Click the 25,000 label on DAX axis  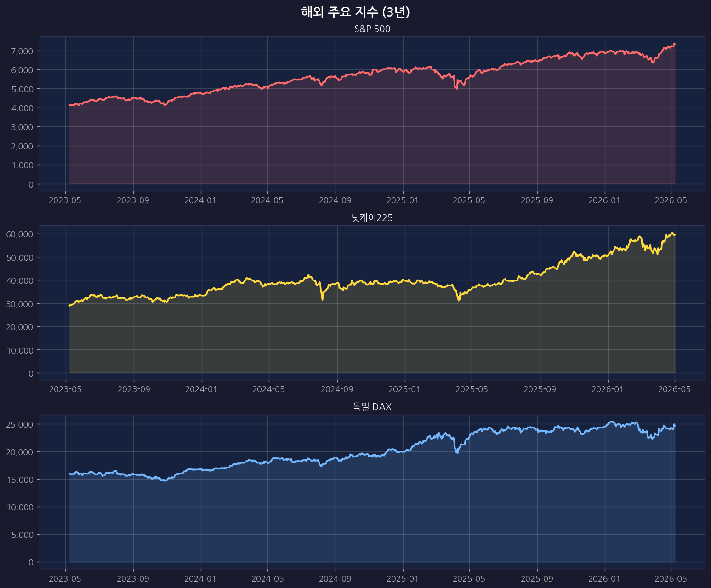20,424
